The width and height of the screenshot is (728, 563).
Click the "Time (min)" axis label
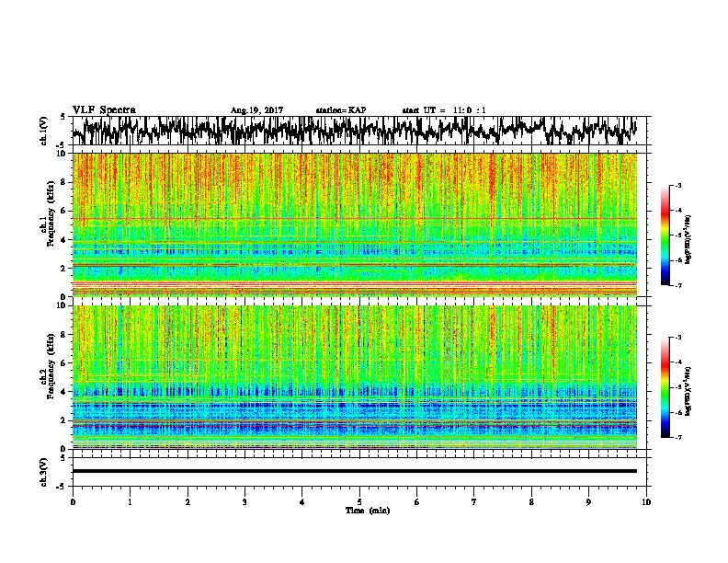pyautogui.click(x=368, y=511)
